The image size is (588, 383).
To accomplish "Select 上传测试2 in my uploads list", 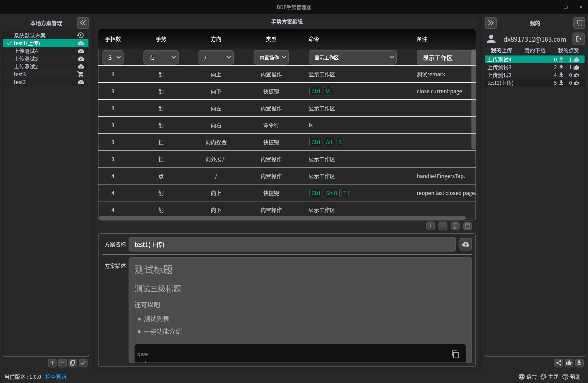I will tap(535, 75).
